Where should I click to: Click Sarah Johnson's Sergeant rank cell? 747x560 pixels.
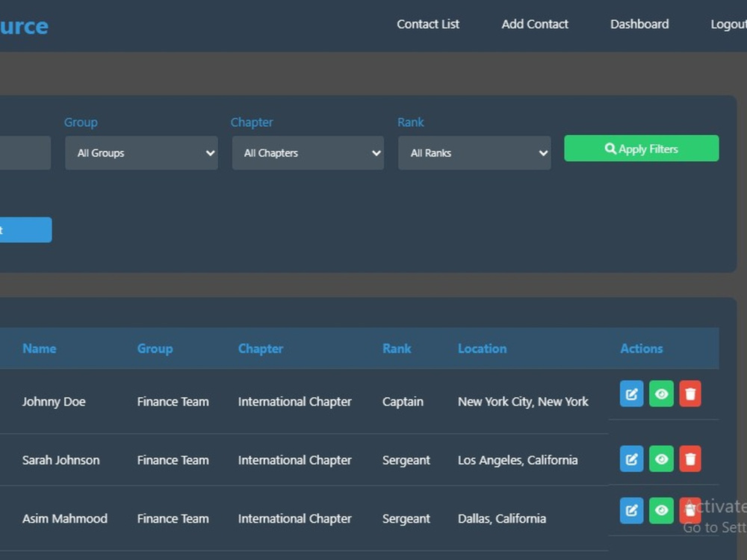coord(406,460)
